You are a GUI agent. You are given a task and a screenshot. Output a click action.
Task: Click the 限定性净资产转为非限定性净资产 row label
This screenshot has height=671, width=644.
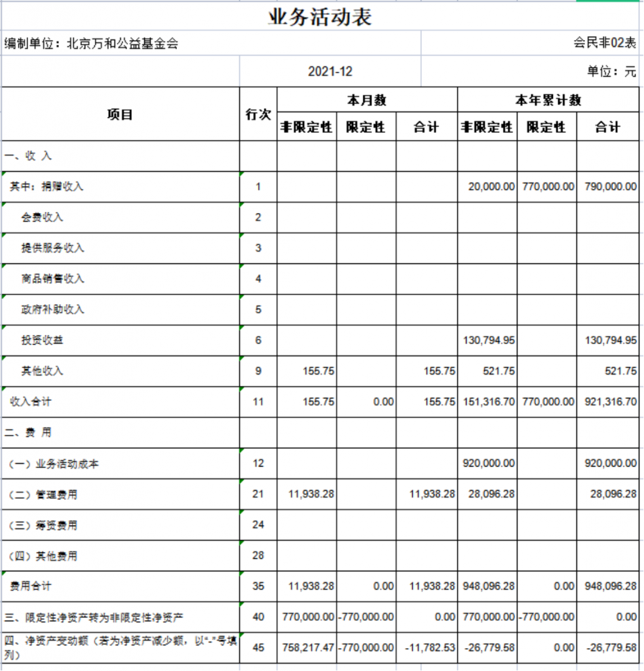(x=94, y=617)
